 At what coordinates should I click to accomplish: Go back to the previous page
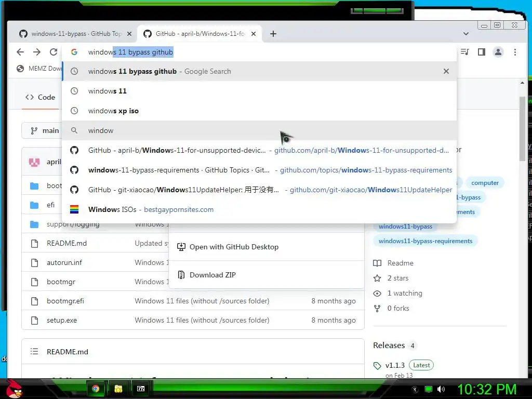pos(20,52)
